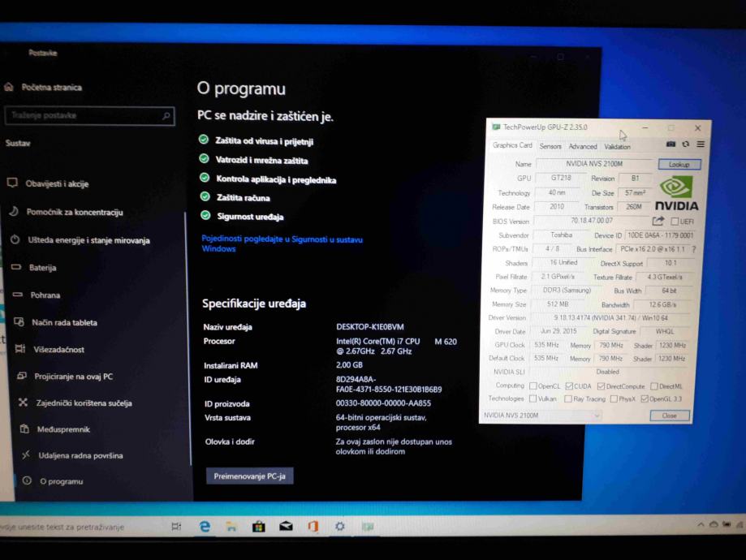Image resolution: width=746 pixels, height=560 pixels.
Task: Click the taskbar search box
Action: pos(81,527)
